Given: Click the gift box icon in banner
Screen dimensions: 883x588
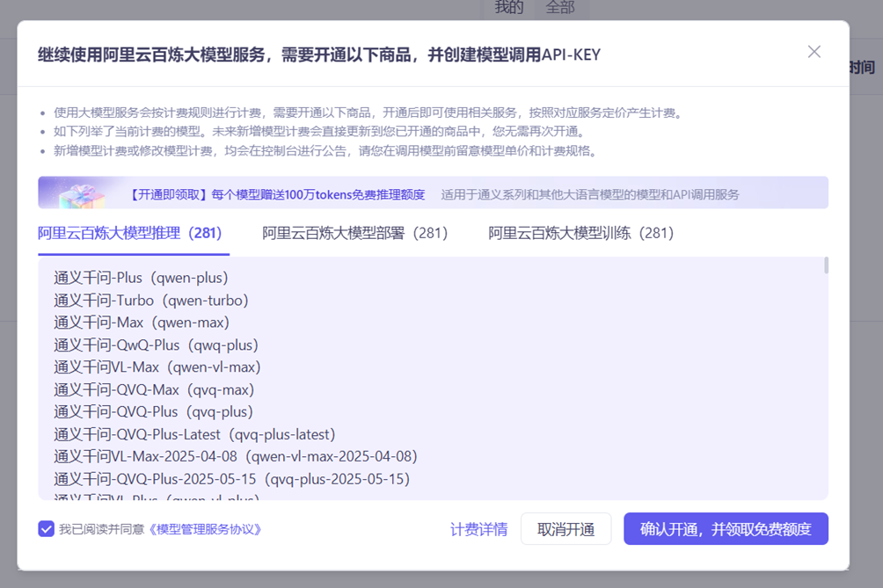Looking at the screenshot, I should [x=82, y=196].
